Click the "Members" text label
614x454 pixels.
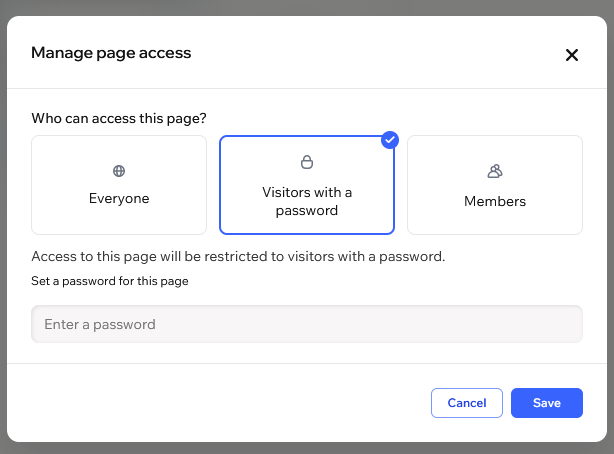coord(494,201)
